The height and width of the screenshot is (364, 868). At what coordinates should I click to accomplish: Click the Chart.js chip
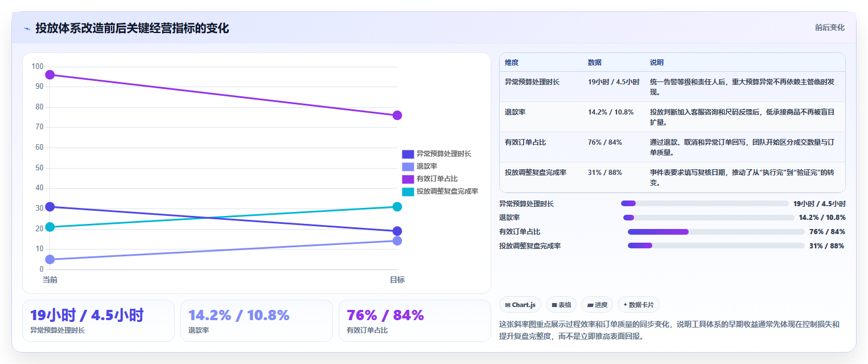(520, 305)
